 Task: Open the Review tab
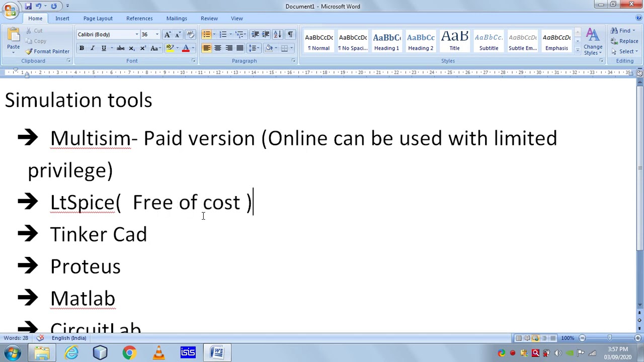click(209, 18)
